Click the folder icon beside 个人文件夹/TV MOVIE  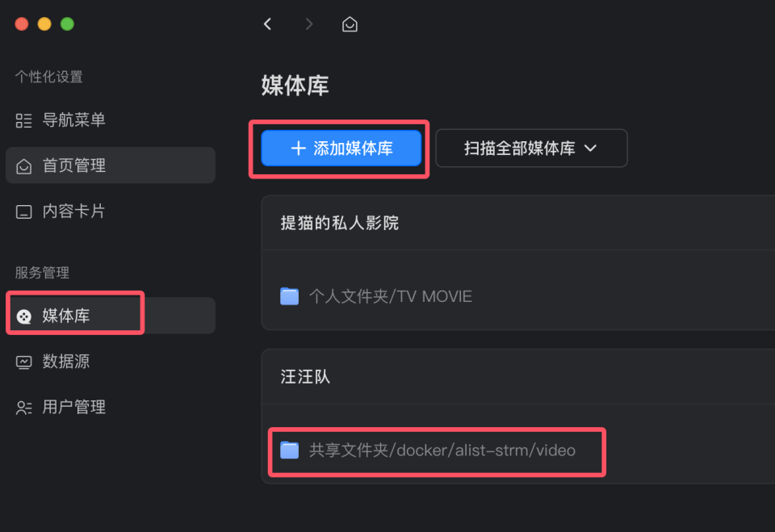(291, 296)
